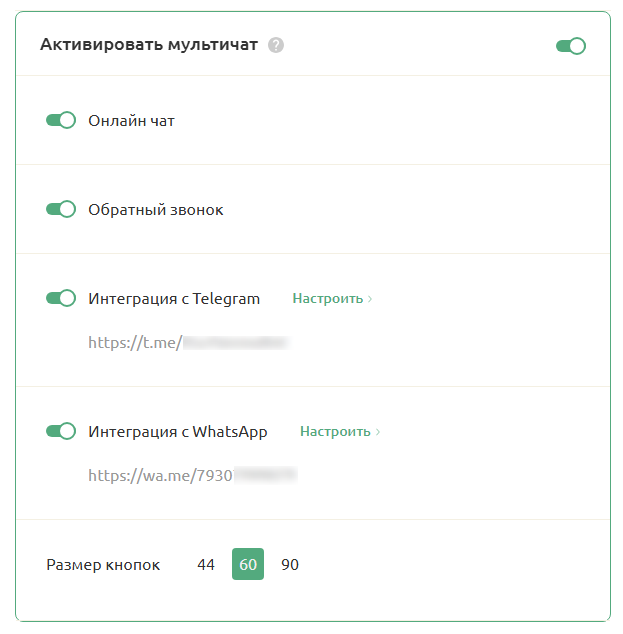Click the Интеграция с WhatsApp label

pos(178,431)
